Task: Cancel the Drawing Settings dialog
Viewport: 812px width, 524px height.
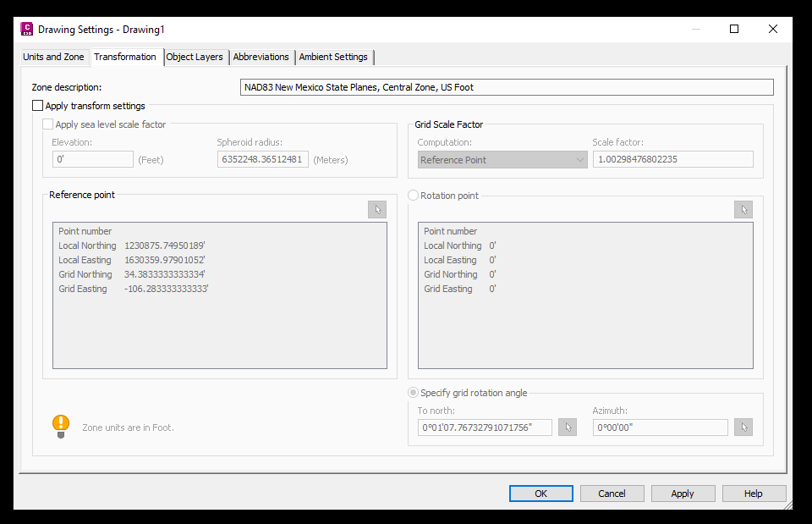Action: 612,493
